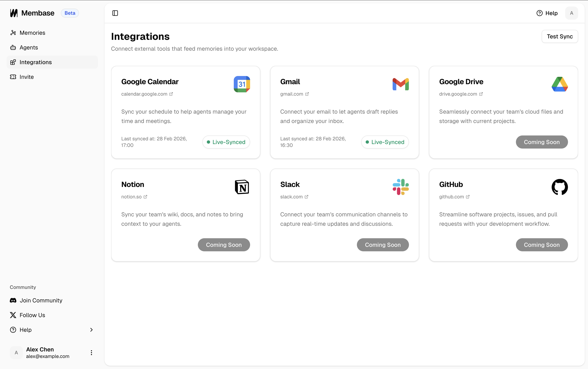Open the three-dot menu beside Alex Chen
This screenshot has width=588, height=369.
pos(91,352)
